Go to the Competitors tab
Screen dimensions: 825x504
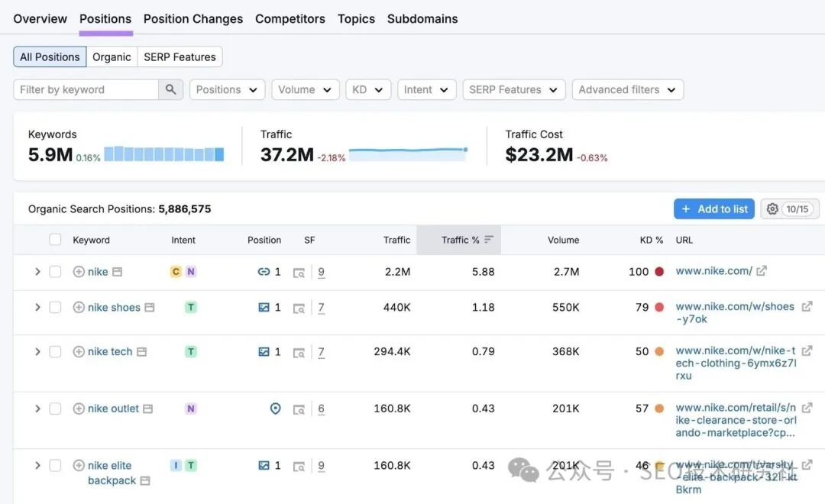[x=290, y=19]
